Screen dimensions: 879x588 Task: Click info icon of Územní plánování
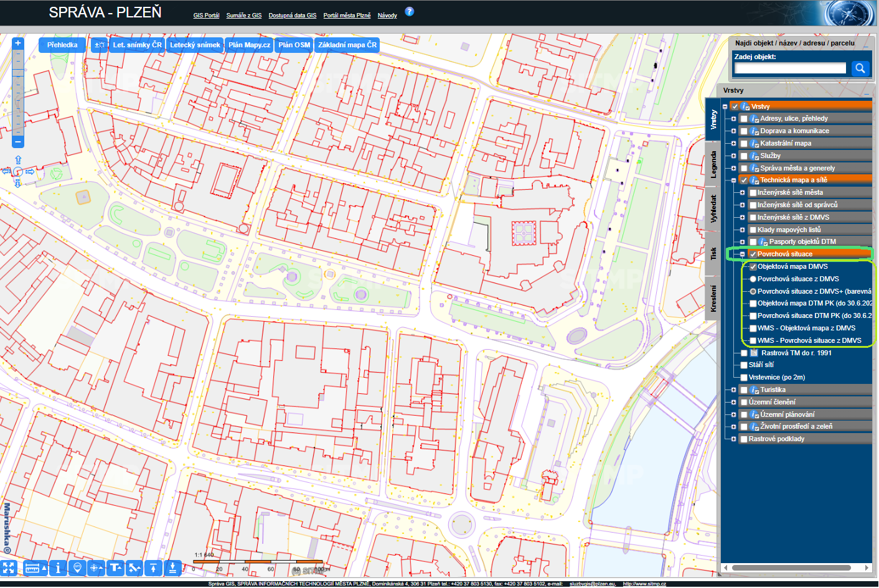coord(754,414)
